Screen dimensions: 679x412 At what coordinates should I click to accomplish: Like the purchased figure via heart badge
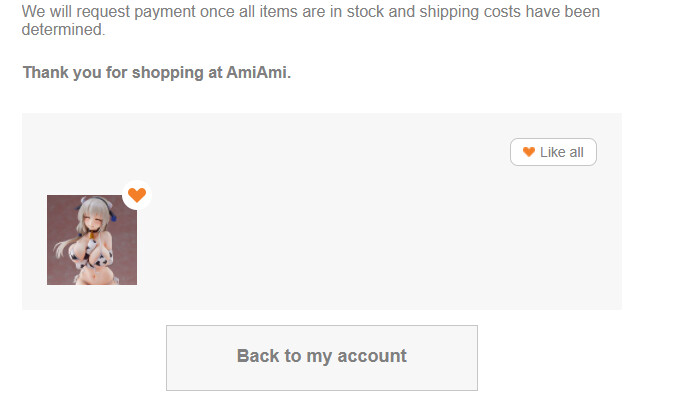pyautogui.click(x=137, y=195)
